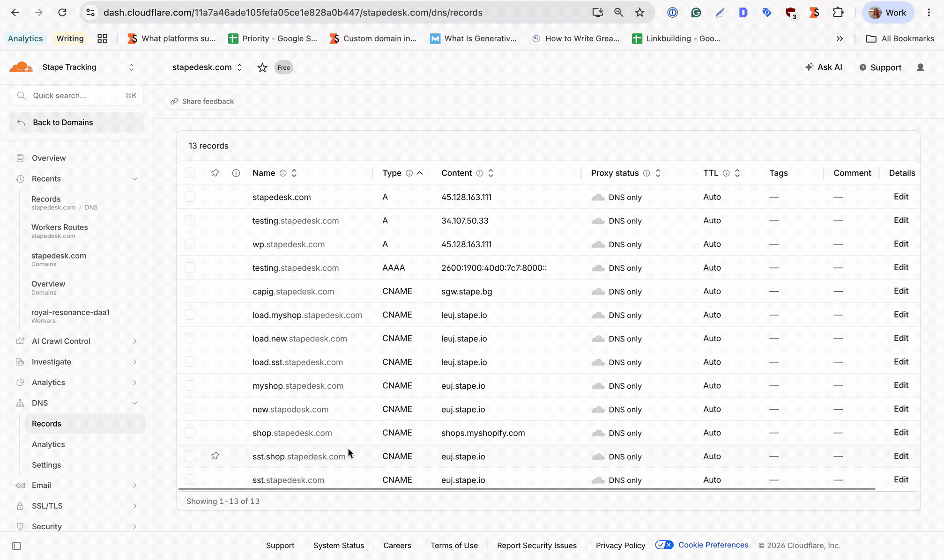Click the pin column header icon
The image size is (944, 560).
pyautogui.click(x=215, y=173)
